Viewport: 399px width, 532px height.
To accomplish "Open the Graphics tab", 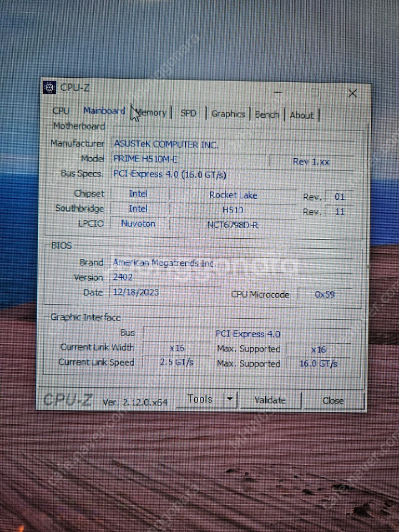I will pyautogui.click(x=228, y=114).
